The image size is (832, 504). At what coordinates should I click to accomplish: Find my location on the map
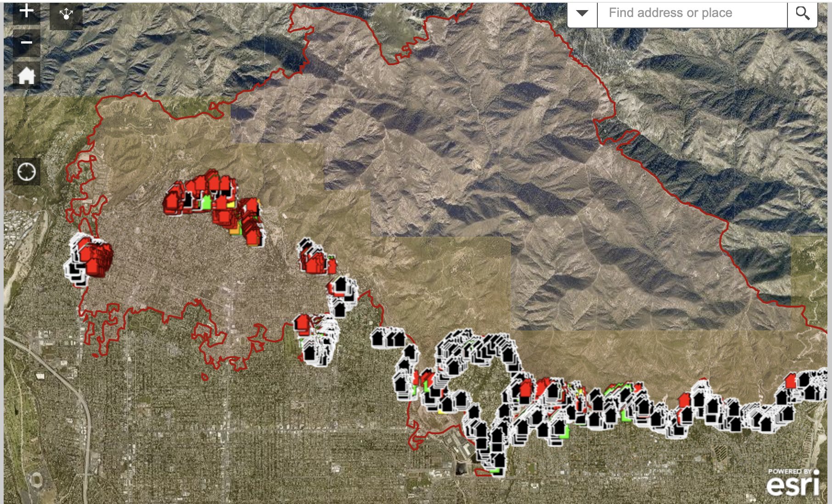27,172
